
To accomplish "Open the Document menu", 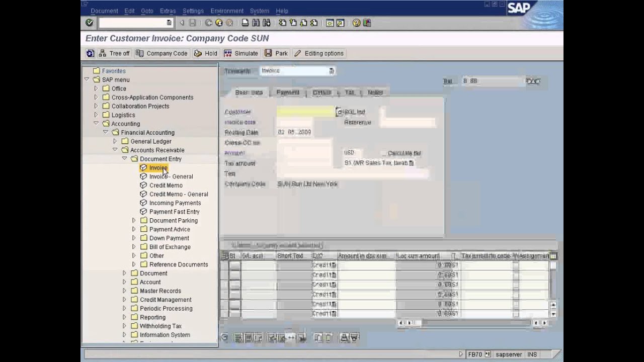I will tap(104, 11).
